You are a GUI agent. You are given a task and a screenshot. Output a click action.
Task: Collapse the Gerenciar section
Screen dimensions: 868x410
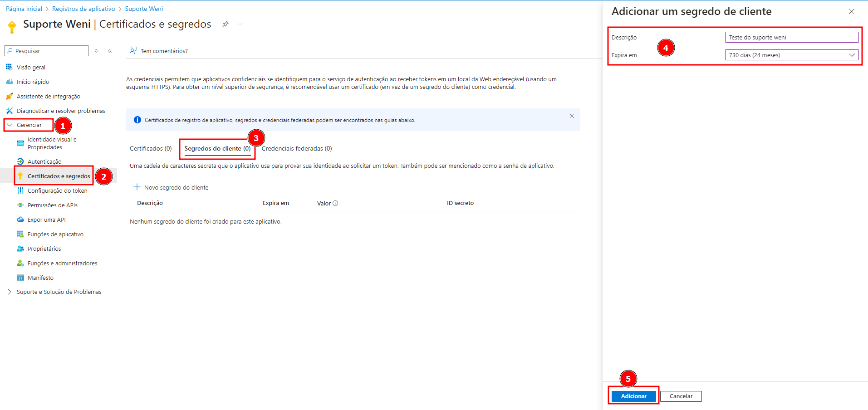[28, 124]
